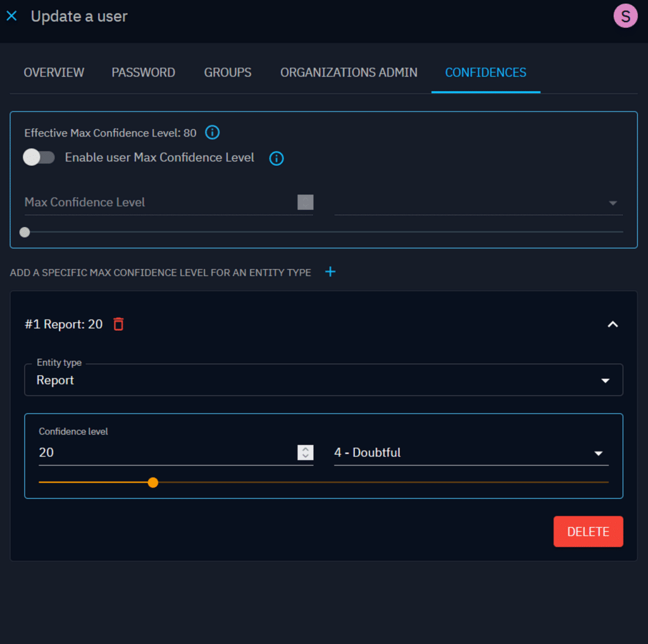
Task: Go to Organizations Admin tab
Action: (x=349, y=73)
